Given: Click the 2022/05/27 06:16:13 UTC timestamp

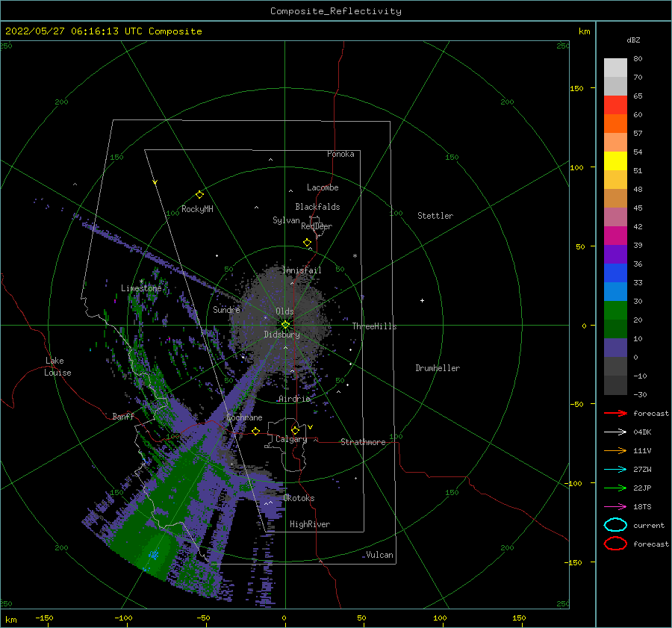Looking at the screenshot, I should click(x=73, y=31).
